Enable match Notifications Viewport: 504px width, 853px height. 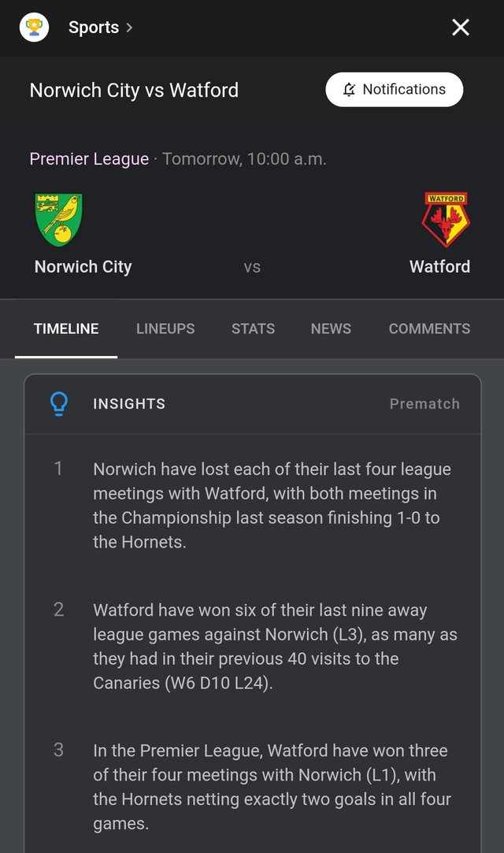[x=395, y=90]
